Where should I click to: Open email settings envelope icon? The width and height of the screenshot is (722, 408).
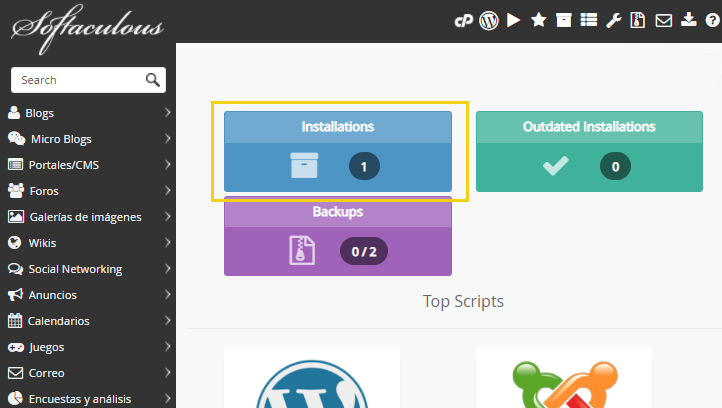pyautogui.click(x=664, y=21)
